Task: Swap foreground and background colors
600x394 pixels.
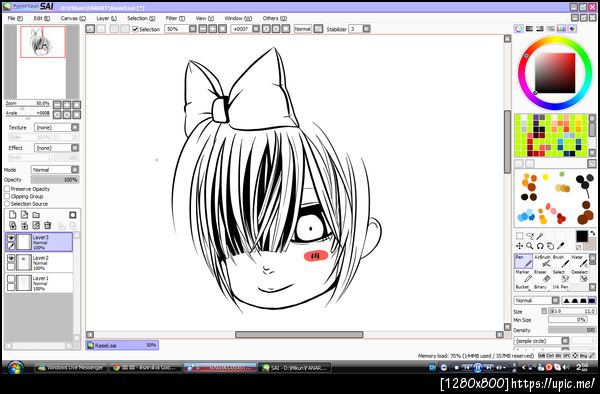Action: click(593, 233)
